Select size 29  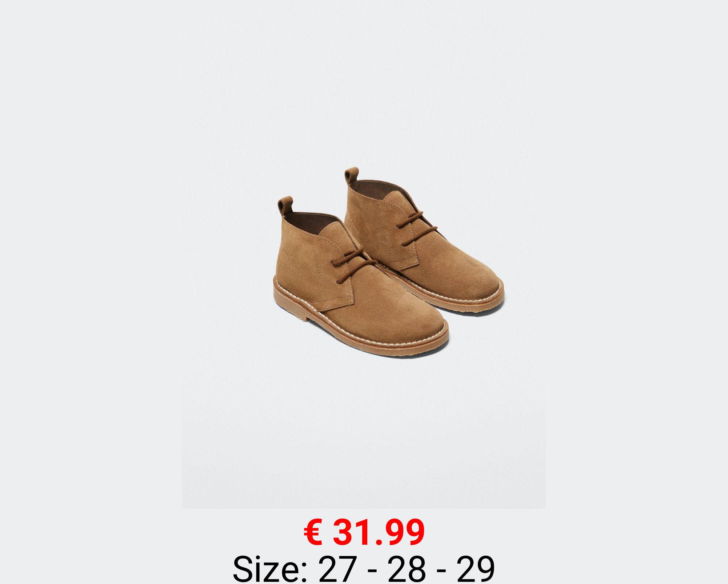click(476, 569)
